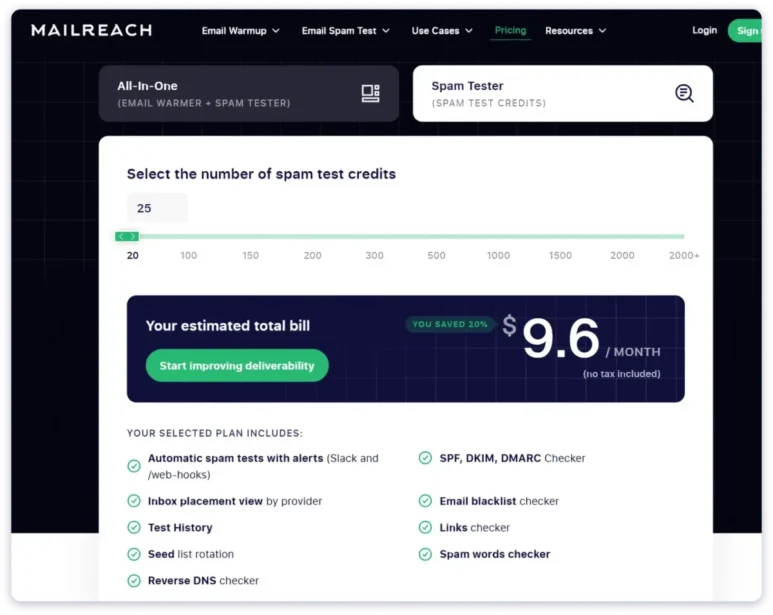
Task: Click the Login link
Action: [704, 30]
